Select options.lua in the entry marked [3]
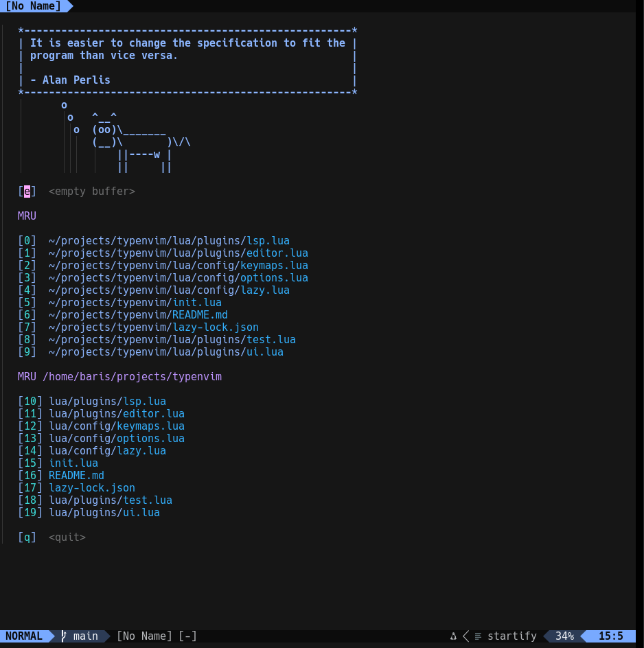 178,278
